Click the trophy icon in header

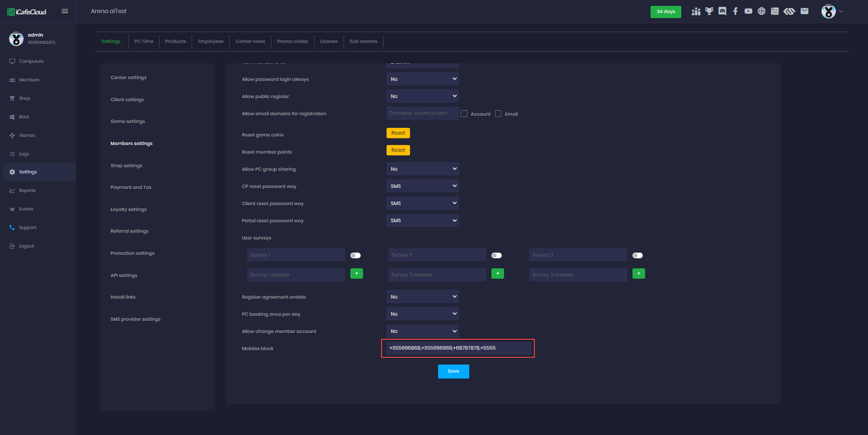pyautogui.click(x=709, y=11)
